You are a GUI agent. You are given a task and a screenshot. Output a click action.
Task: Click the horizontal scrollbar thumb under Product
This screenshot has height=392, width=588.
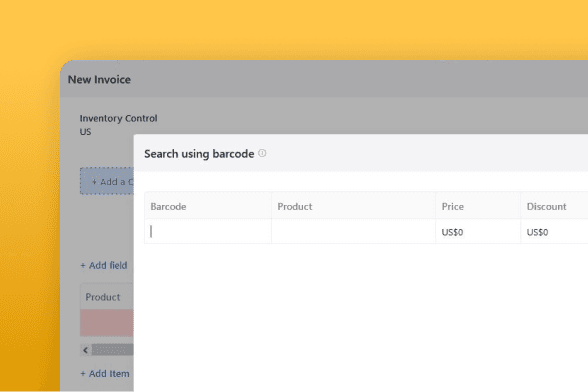click(x=112, y=350)
